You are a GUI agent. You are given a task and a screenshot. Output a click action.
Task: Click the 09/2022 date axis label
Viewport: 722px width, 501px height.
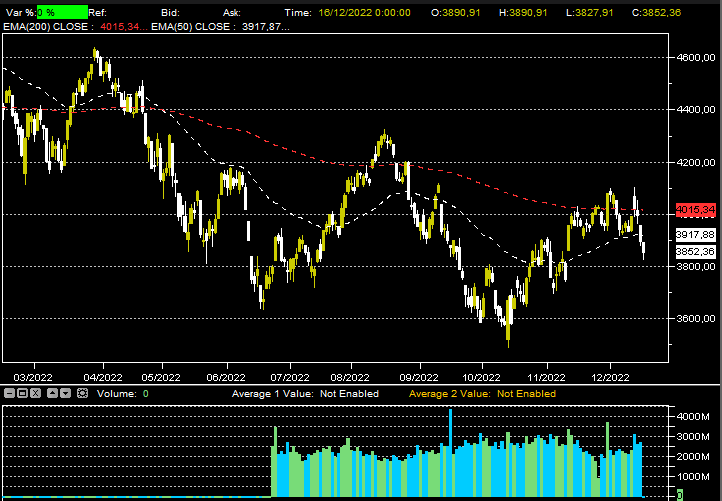click(418, 378)
